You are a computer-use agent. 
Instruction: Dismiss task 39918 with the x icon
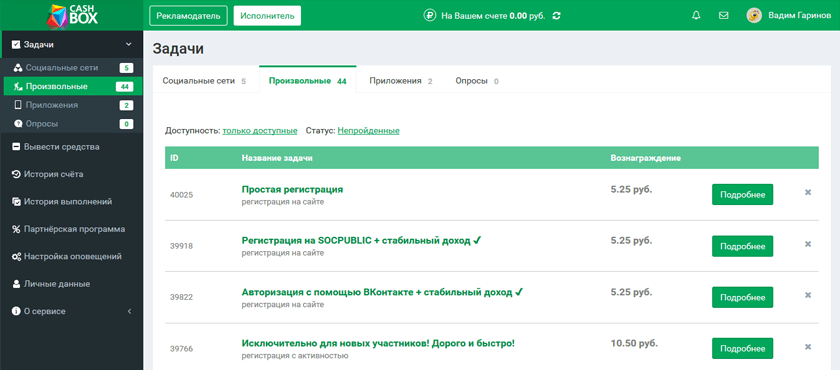pos(808,244)
